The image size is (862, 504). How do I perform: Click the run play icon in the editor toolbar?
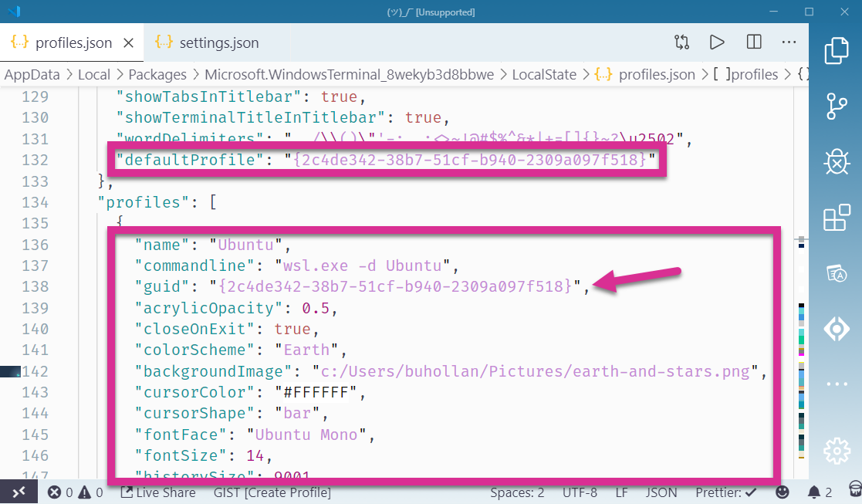click(x=717, y=42)
